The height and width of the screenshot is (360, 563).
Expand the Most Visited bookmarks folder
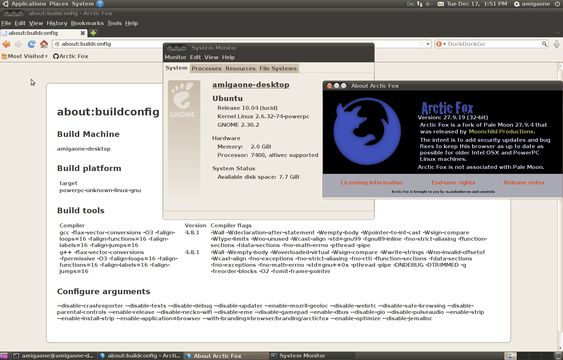click(x=24, y=56)
